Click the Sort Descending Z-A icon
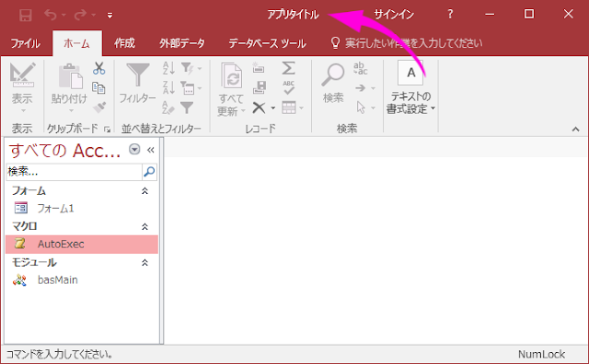Screen dimensions: 589x364 tap(168, 88)
